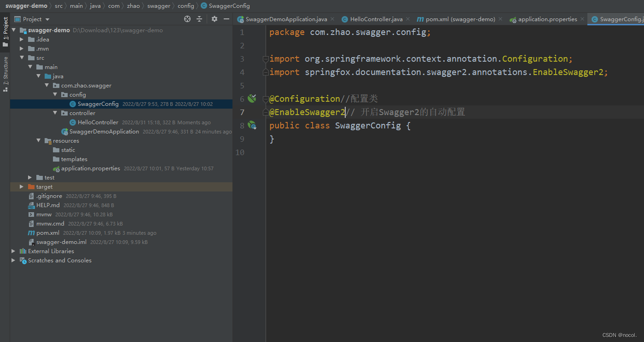This screenshot has height=342, width=644.
Task: Close the application.properties tab
Action: [x=582, y=19]
